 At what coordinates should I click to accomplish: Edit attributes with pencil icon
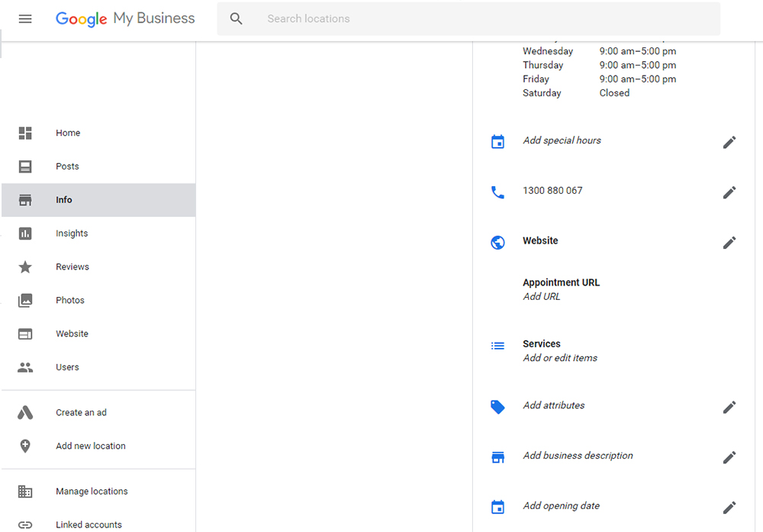(729, 407)
